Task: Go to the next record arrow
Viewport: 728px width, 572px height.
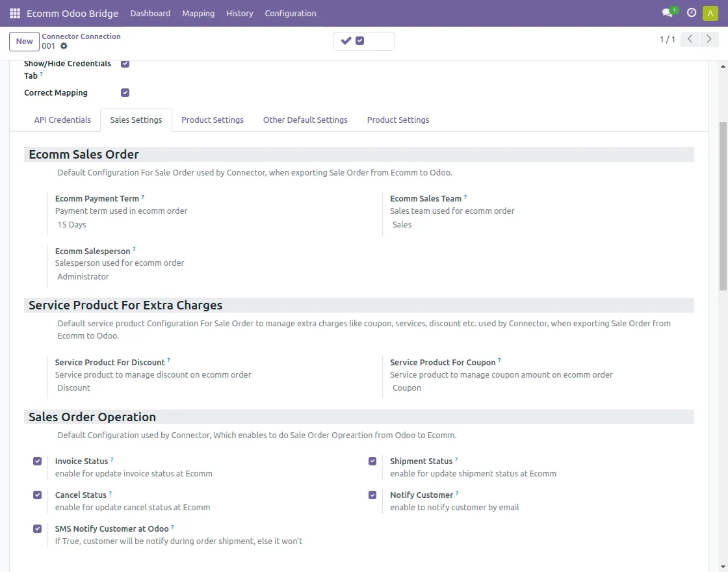Action: click(709, 40)
